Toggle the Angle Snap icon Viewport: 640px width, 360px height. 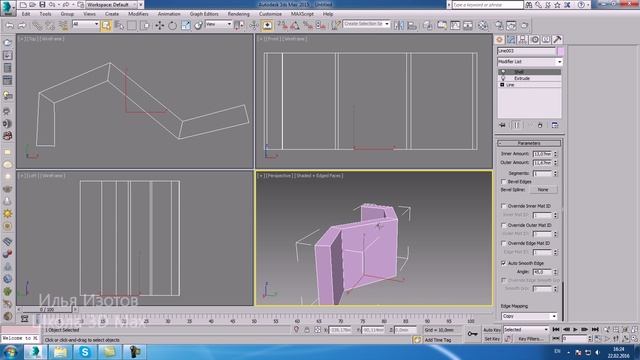294,25
